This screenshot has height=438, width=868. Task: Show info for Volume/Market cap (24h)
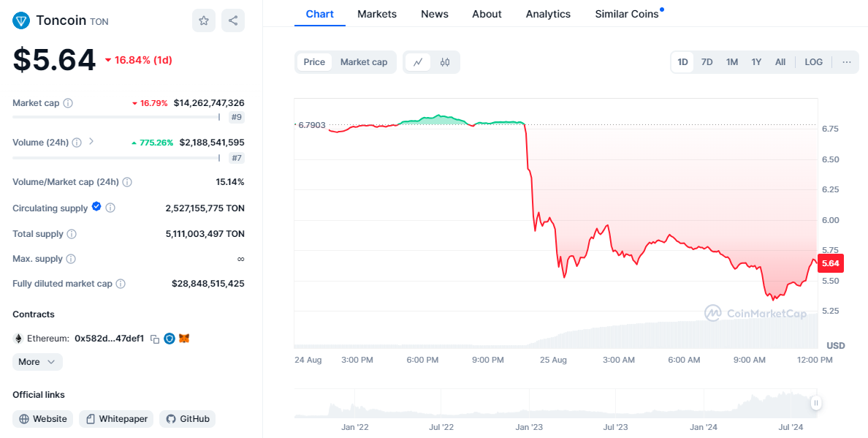[x=127, y=181]
